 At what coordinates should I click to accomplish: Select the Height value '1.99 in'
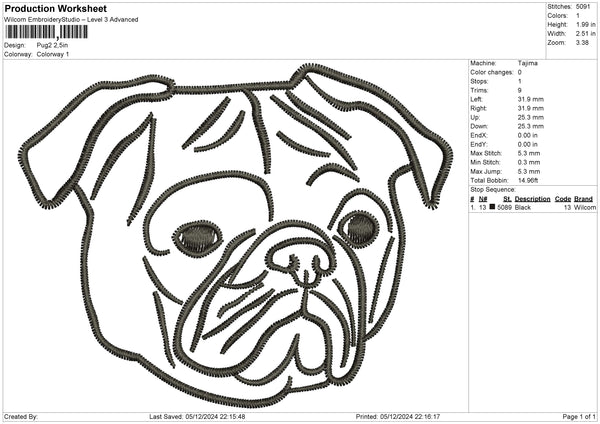click(x=586, y=24)
